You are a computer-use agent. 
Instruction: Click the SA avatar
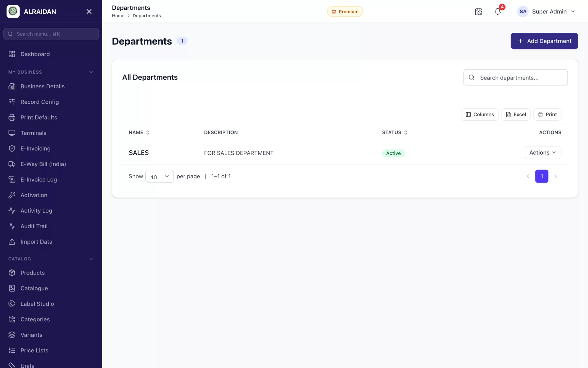pos(523,11)
